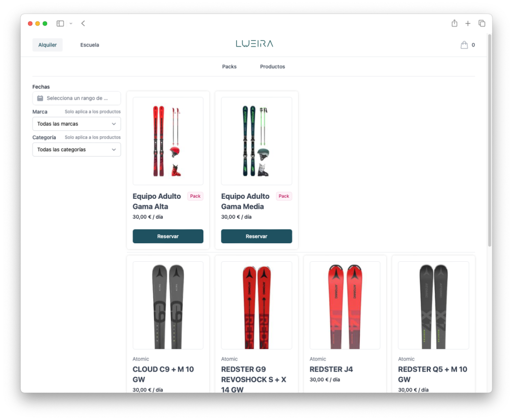
Task: Click the CLOUD C9 + M 10 GW title
Action: coord(163,374)
